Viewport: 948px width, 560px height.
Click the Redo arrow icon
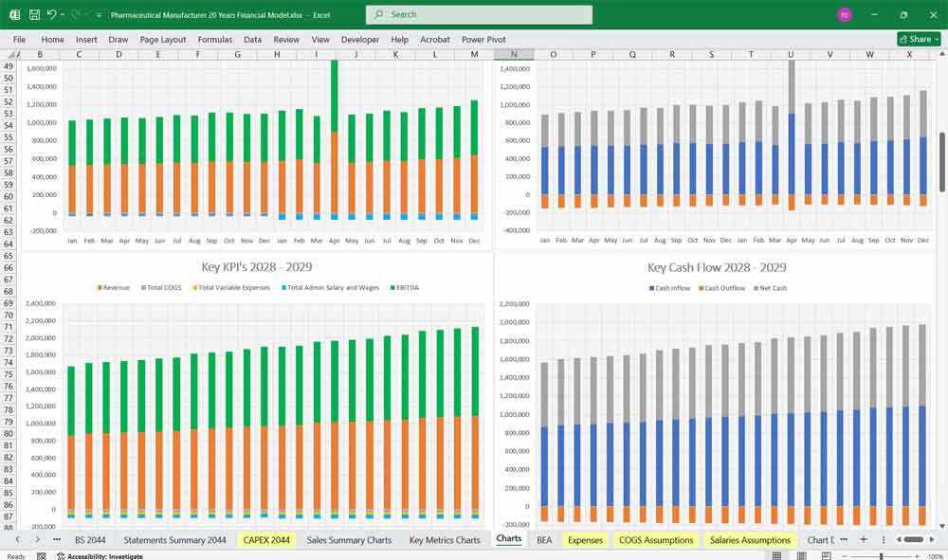pyautogui.click(x=76, y=15)
